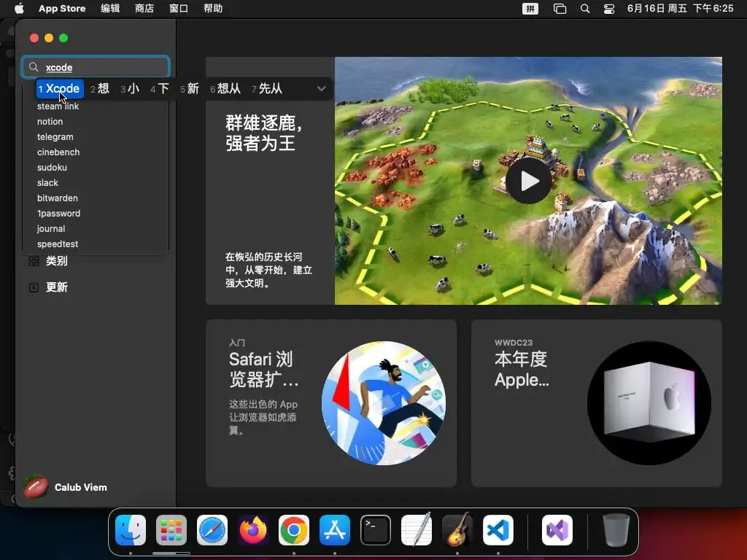
Task: Launch Google Chrome from the Dock
Action: point(294,530)
